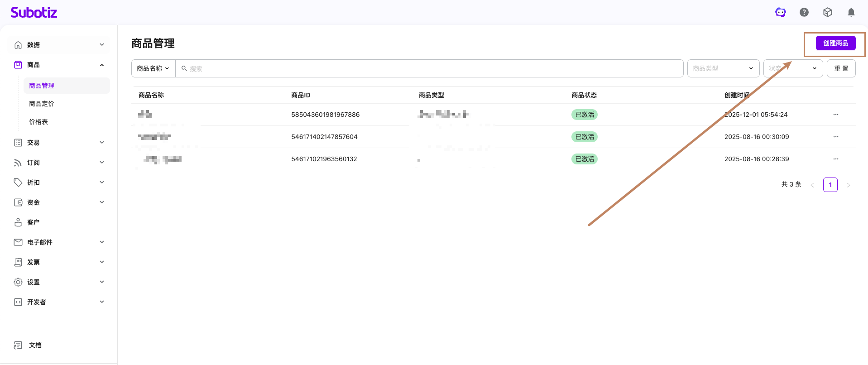868x365 pixels.
Task: Click the 交易 list icon
Action: tap(18, 143)
